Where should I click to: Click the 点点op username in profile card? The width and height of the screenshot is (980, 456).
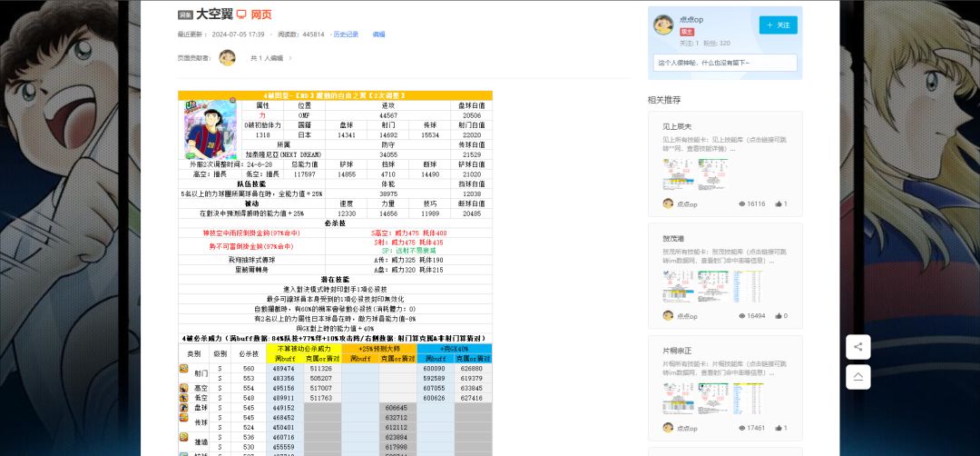[691, 20]
